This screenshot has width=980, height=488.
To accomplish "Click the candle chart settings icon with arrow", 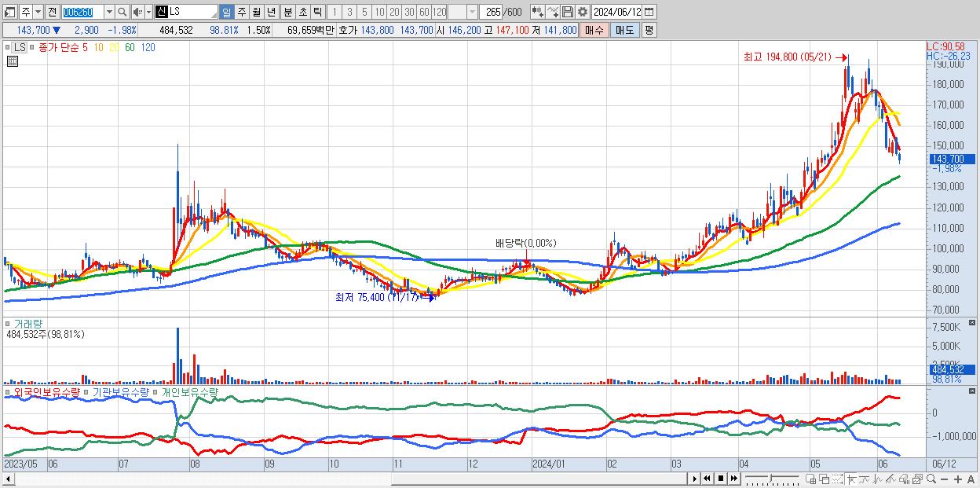I will click(537, 12).
